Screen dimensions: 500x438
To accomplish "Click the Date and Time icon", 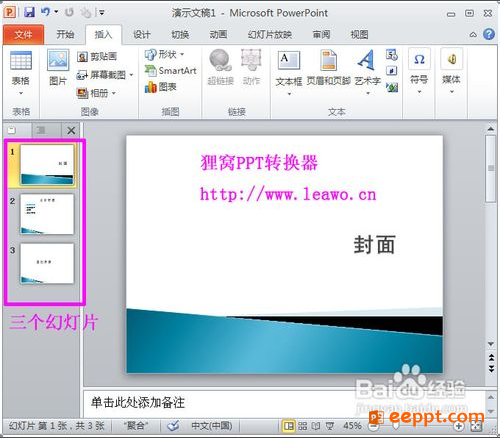I will (x=392, y=55).
